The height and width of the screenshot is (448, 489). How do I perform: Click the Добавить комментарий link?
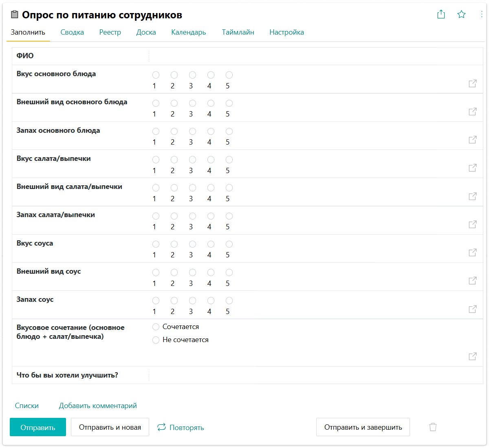tap(98, 406)
